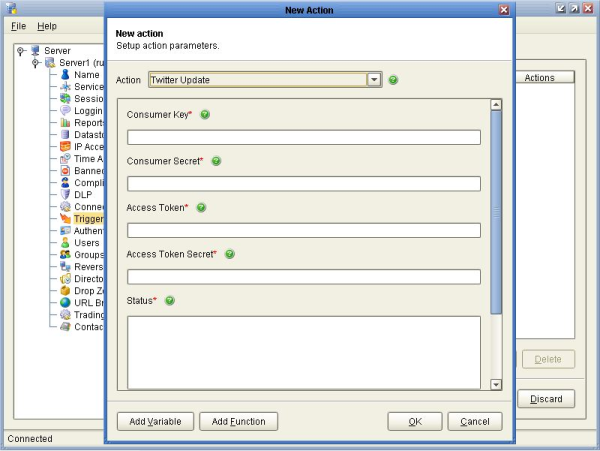Focus the Consumer Key field
This screenshot has width=600, height=451.
point(304,137)
